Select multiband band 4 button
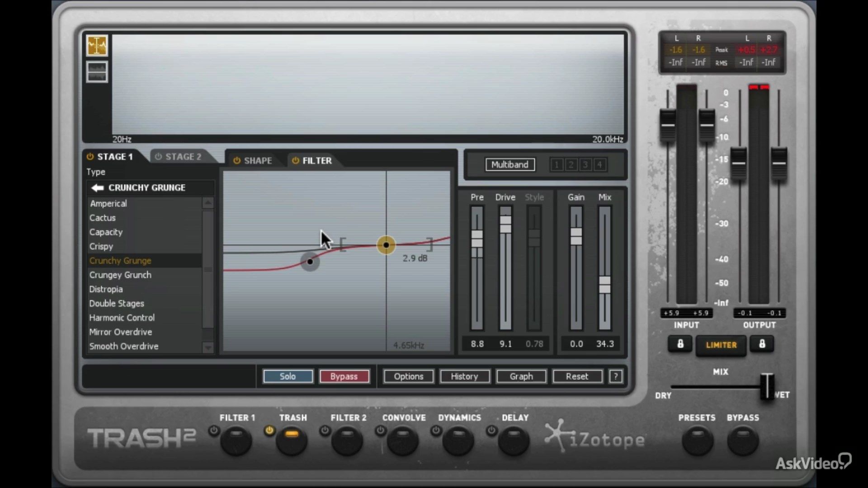 (x=599, y=164)
